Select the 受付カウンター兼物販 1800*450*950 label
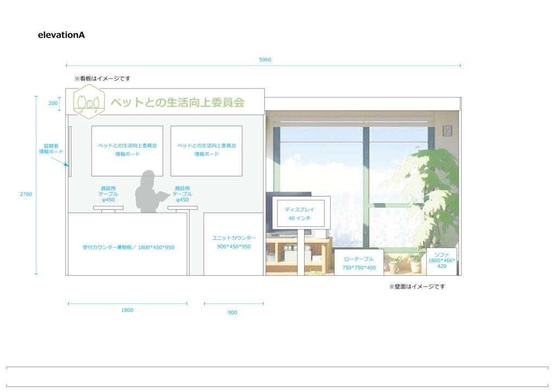Image resolution: width=555 pixels, height=392 pixels. coord(128,247)
